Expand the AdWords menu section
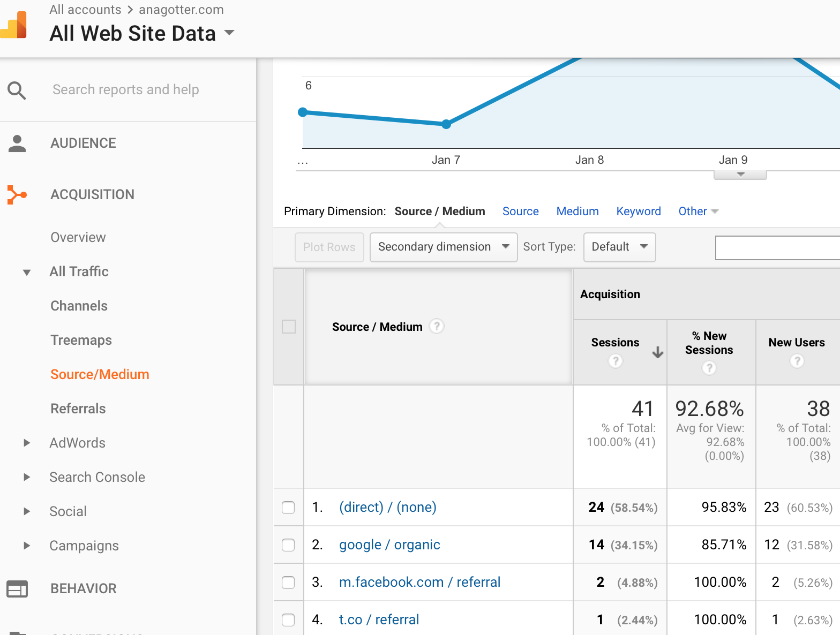This screenshot has height=635, width=840. pos(27,443)
